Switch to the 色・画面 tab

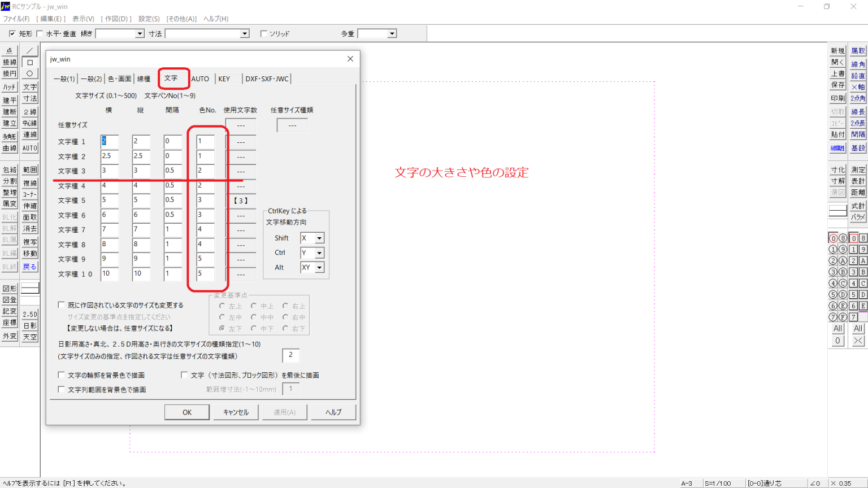[119, 79]
